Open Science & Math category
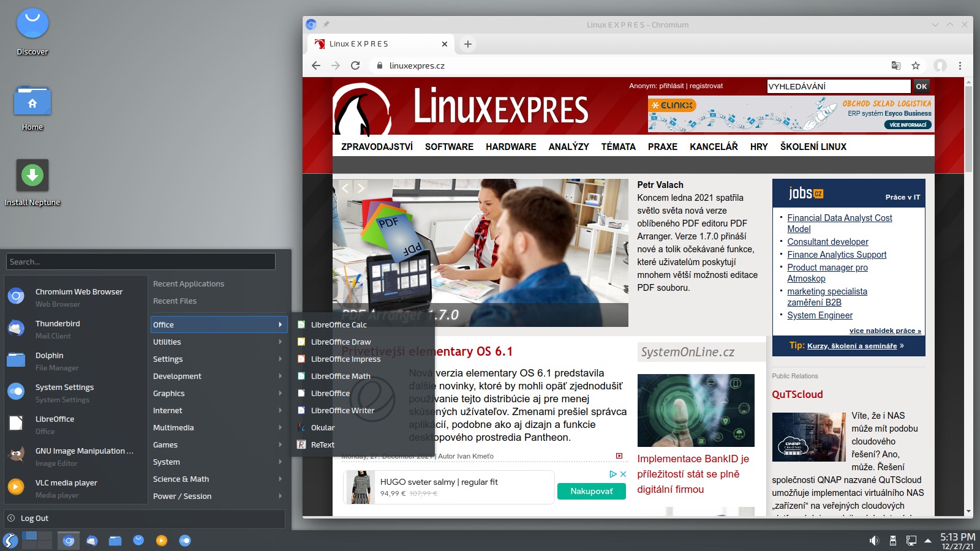The width and height of the screenshot is (980, 551). coord(219,479)
